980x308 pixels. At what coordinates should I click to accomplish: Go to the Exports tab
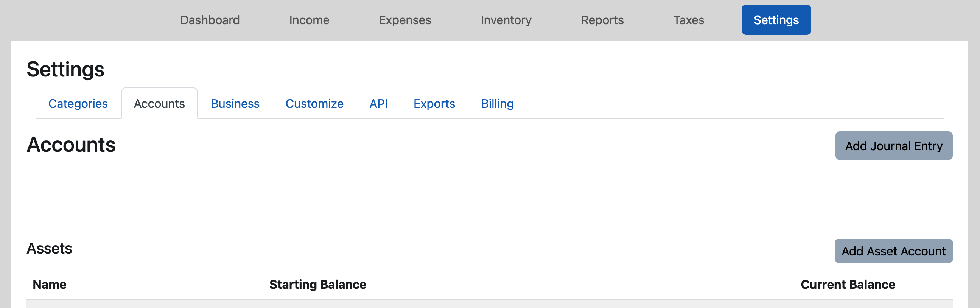tap(434, 103)
